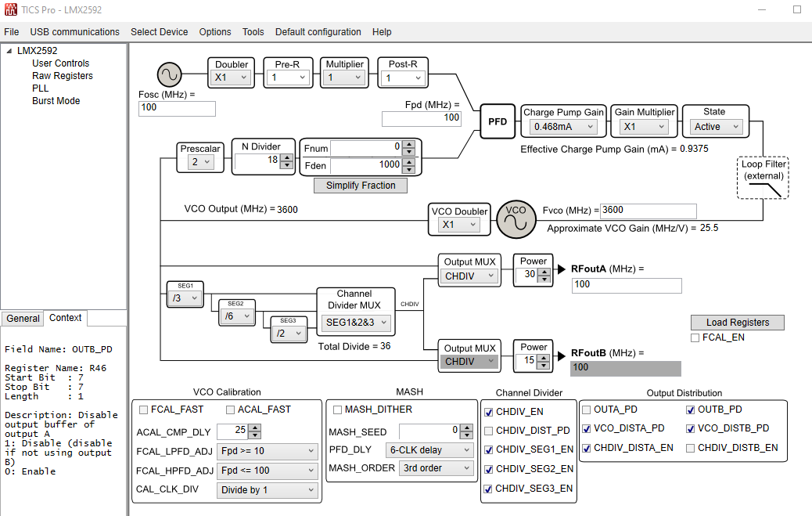Increase the RFoutA Power stepper
The image size is (812, 516).
point(543,272)
